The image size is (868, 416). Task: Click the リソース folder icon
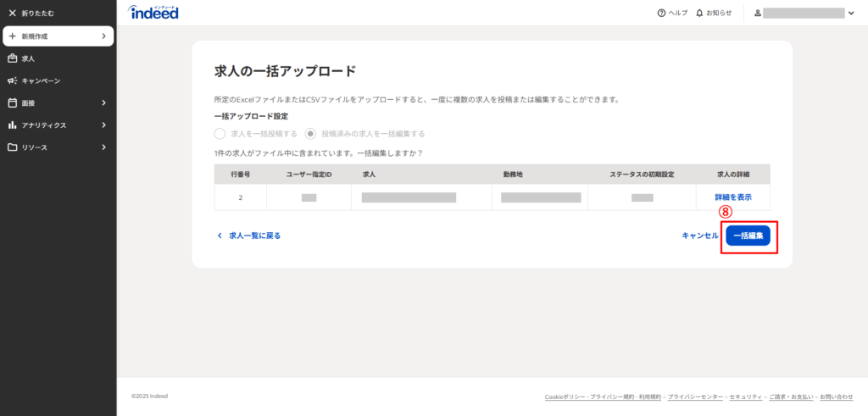coord(12,147)
